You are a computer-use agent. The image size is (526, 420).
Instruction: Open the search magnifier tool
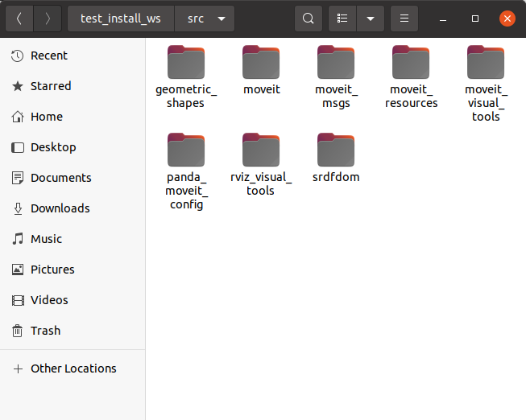309,19
